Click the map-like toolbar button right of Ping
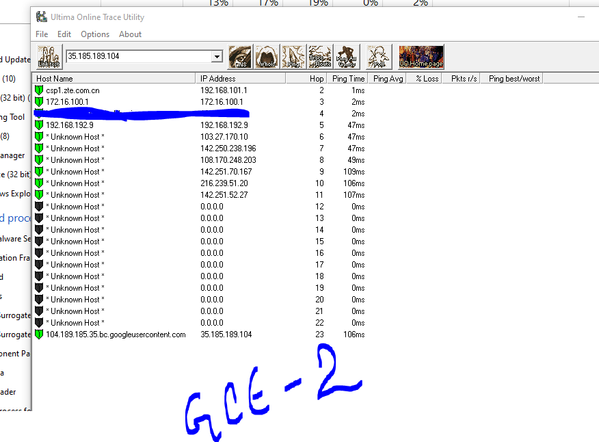This screenshot has height=442, width=599. [x=320, y=57]
